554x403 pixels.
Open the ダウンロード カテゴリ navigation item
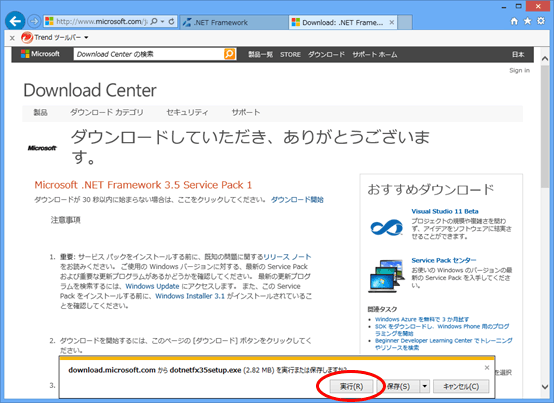(107, 113)
